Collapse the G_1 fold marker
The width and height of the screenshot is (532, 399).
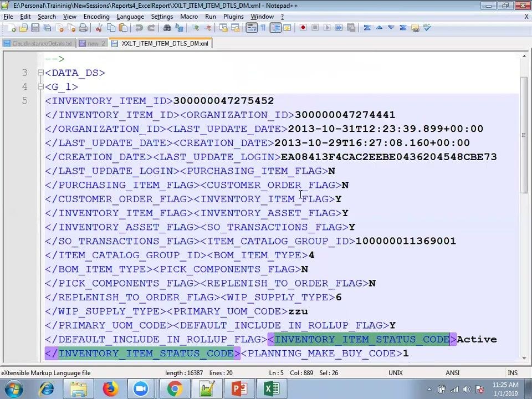(x=40, y=86)
